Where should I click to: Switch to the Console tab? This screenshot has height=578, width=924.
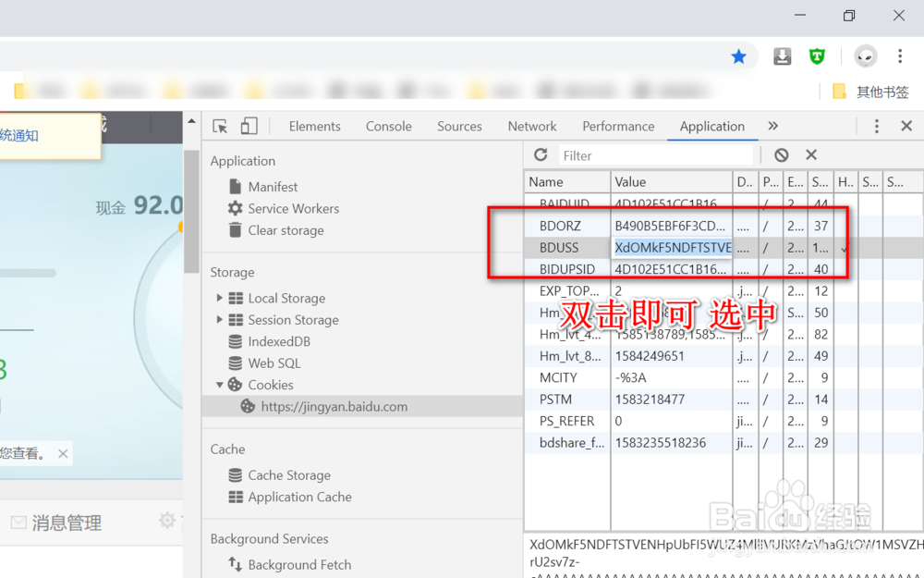pos(388,126)
